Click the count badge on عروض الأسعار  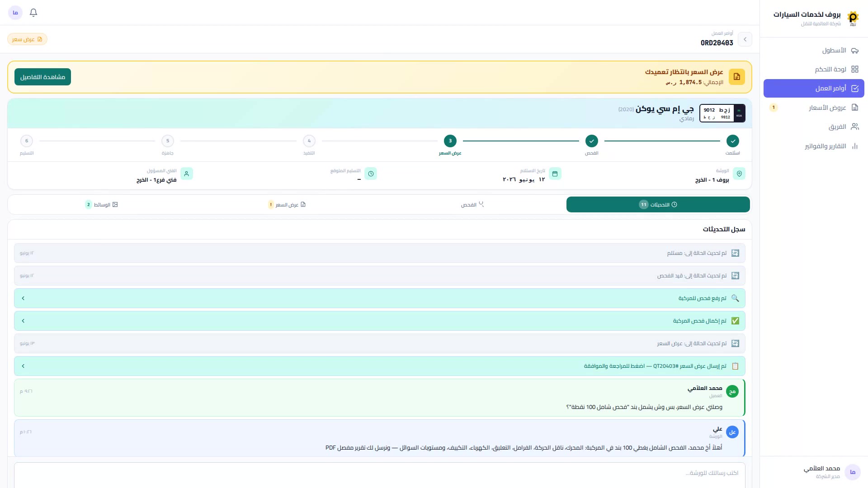click(x=774, y=108)
